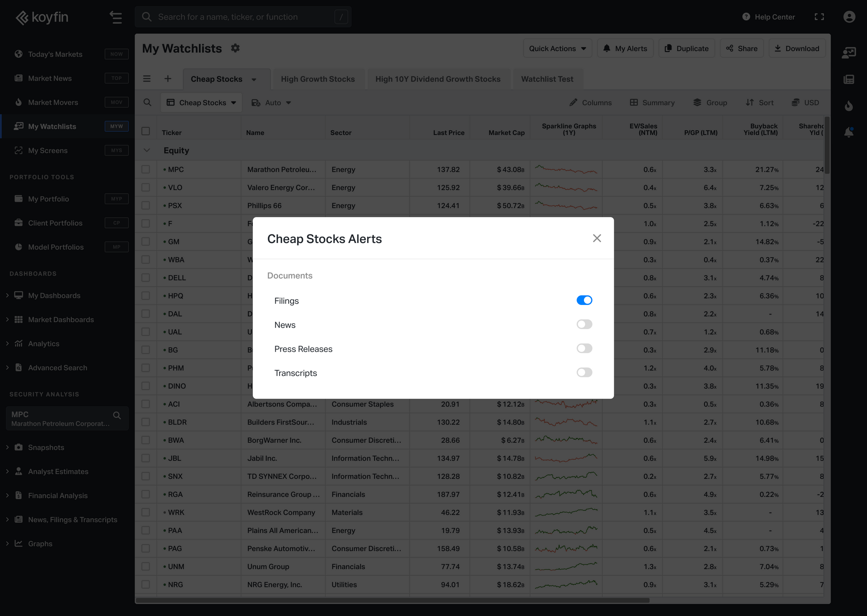Click the Koyfin logo
This screenshot has width=867, height=616.
click(x=42, y=17)
